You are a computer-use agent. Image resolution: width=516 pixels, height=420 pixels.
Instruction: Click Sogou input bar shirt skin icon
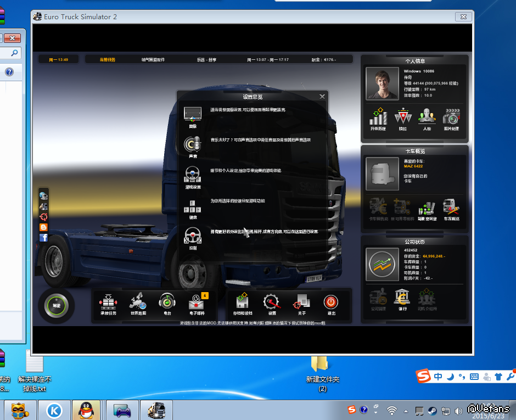498,377
